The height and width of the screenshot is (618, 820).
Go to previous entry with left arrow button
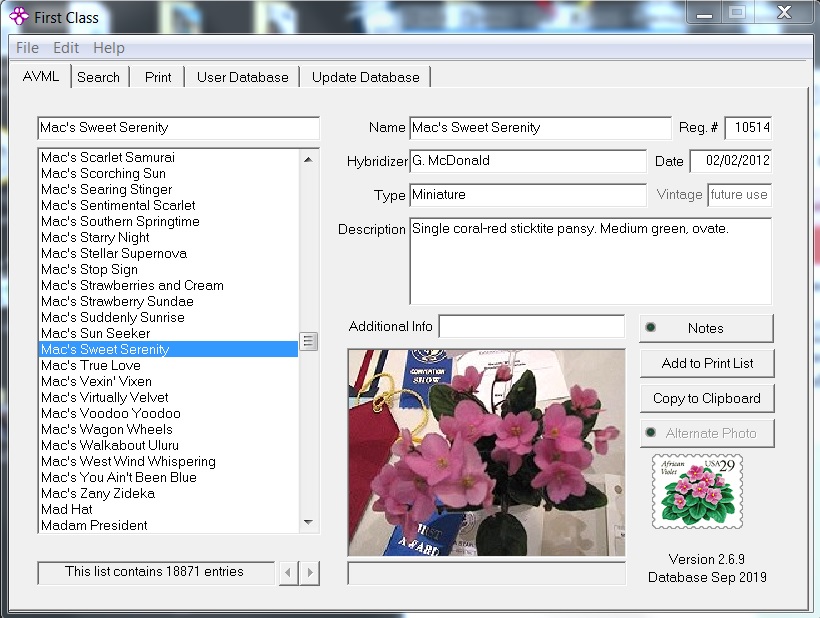pyautogui.click(x=288, y=573)
